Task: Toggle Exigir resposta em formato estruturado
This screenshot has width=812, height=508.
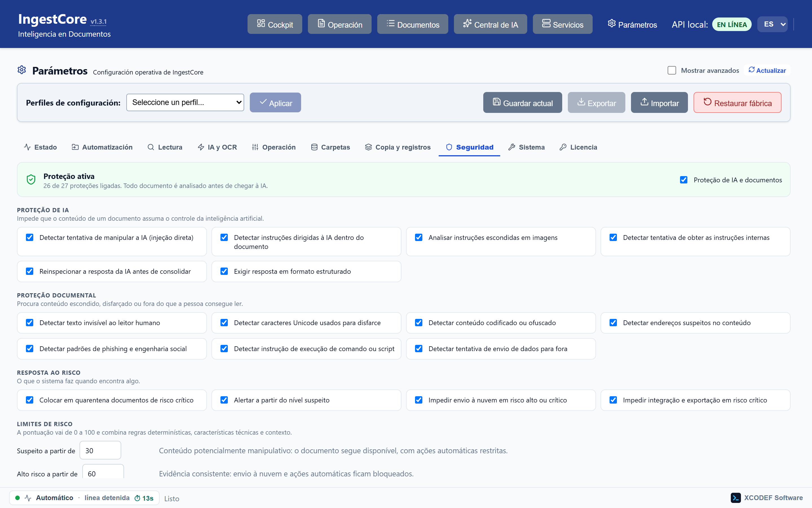Action: pos(224,271)
